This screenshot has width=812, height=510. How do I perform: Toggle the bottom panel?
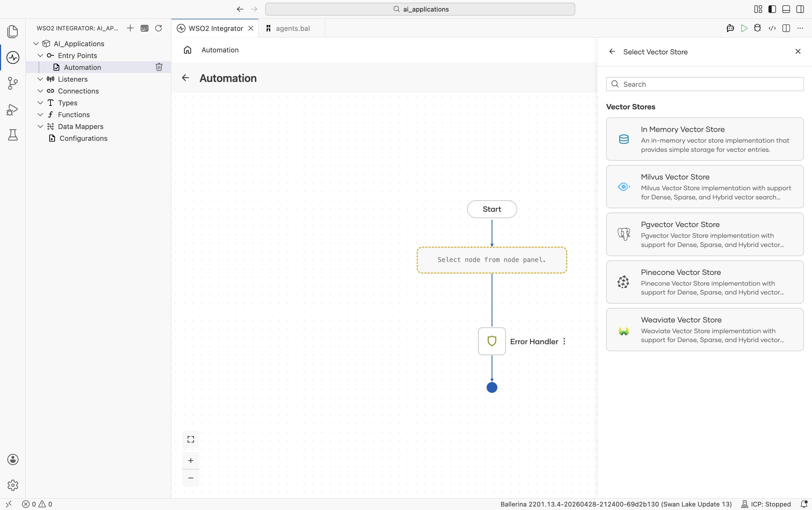786,9
